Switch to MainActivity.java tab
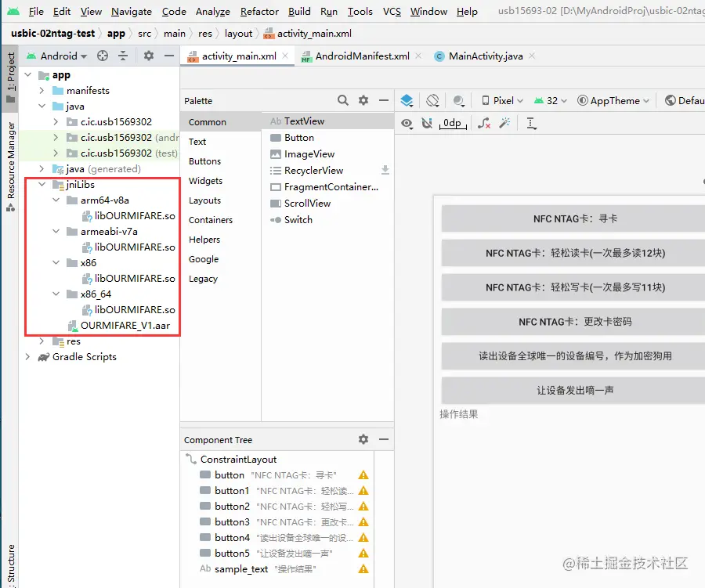705x588 pixels. click(486, 56)
